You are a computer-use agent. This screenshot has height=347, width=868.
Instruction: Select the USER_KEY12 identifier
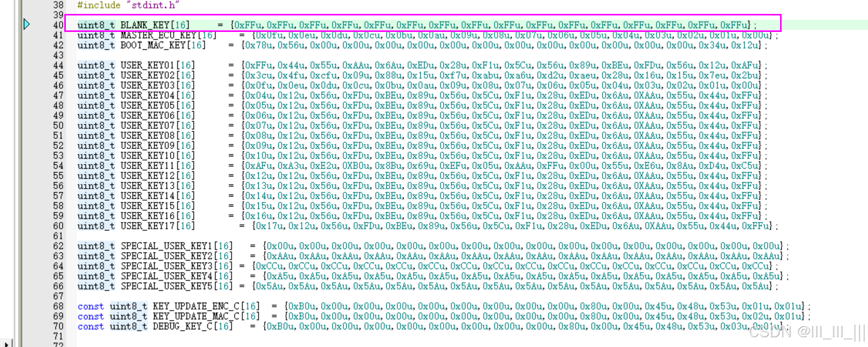pyautogui.click(x=148, y=176)
